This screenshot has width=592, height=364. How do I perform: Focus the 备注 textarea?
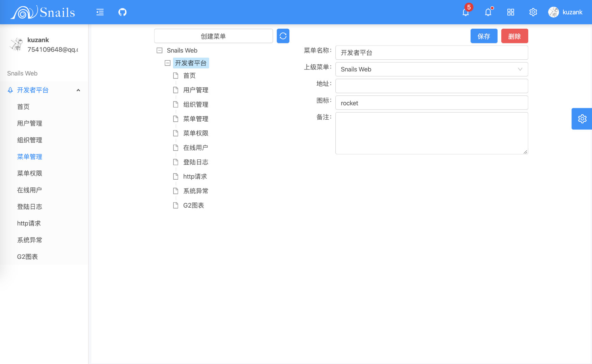point(431,133)
